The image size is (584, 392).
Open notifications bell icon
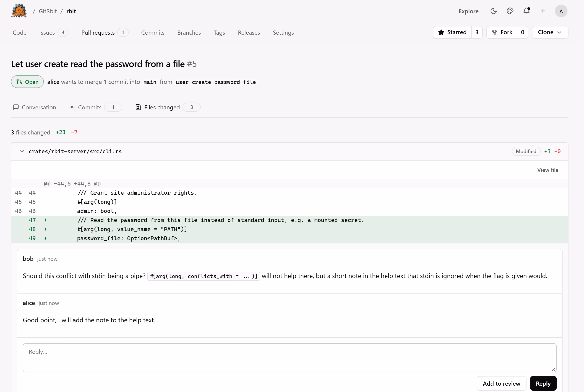pyautogui.click(x=526, y=11)
